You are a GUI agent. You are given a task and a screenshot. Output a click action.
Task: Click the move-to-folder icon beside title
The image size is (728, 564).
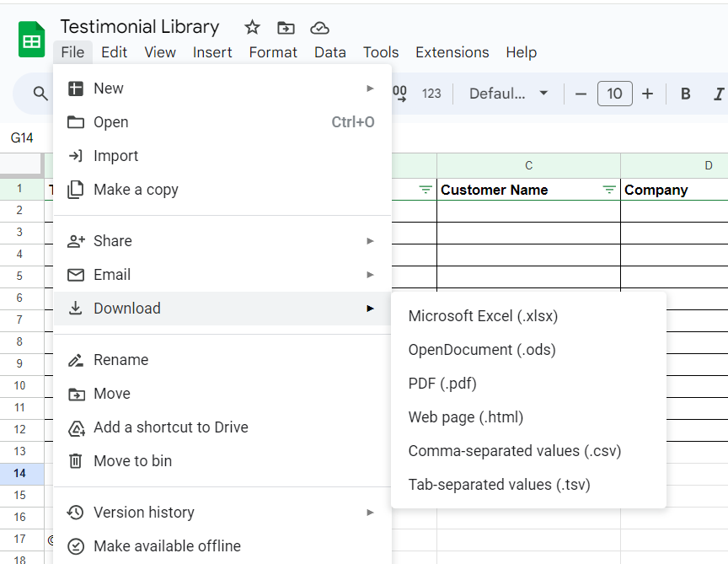tap(286, 28)
